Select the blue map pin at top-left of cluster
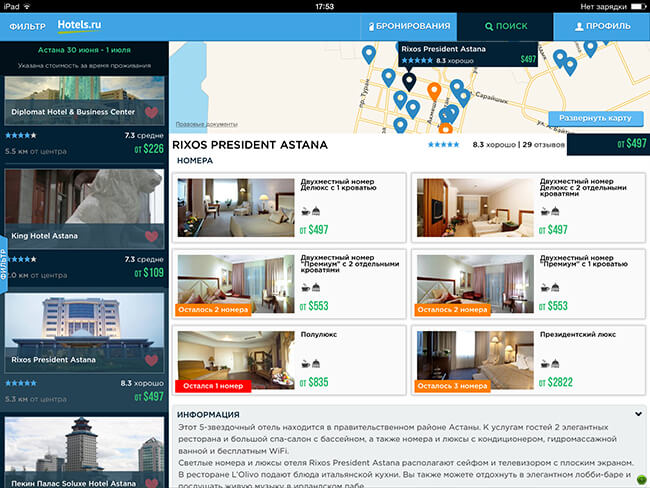This screenshot has height=488, width=650. click(369, 54)
